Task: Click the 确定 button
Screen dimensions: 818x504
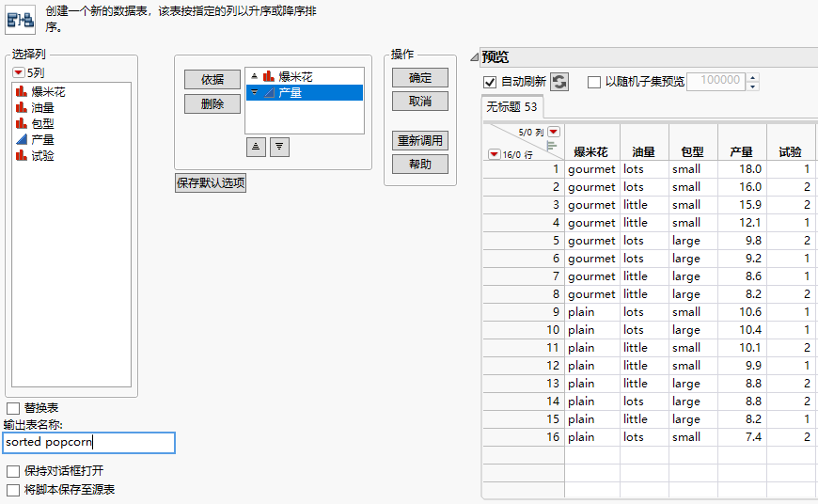Action: click(x=420, y=78)
